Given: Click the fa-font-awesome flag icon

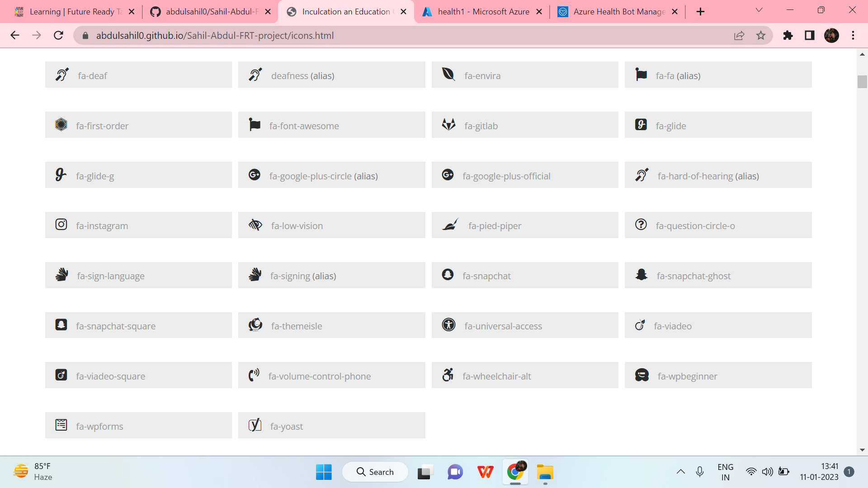Looking at the screenshot, I should 255,124.
